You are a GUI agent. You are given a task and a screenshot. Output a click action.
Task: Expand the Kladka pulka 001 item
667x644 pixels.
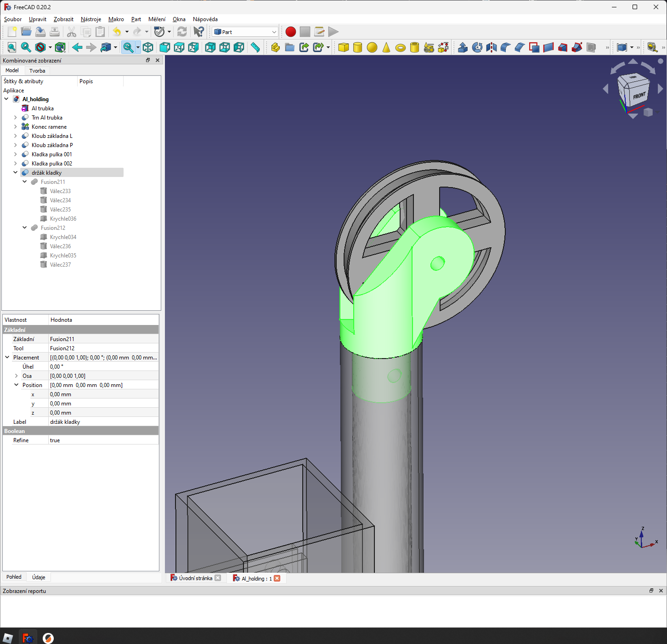click(16, 154)
